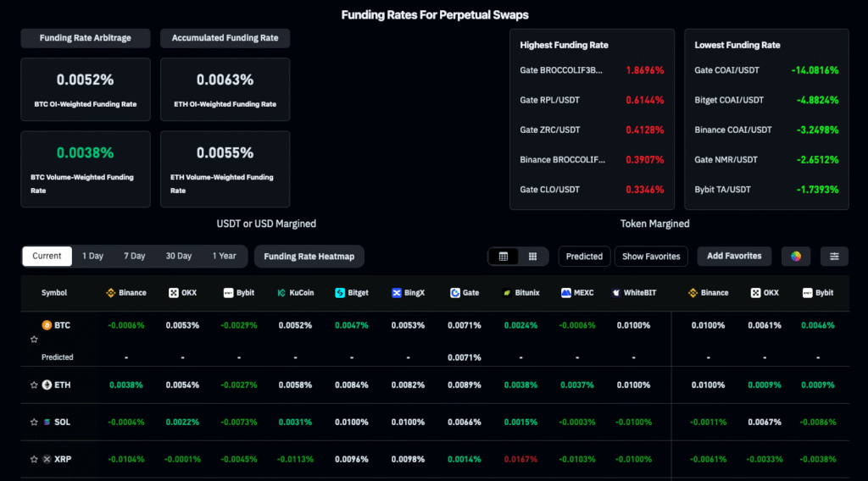868x481 pixels.
Task: Click token-margined OKX logo in header
Action: point(755,293)
